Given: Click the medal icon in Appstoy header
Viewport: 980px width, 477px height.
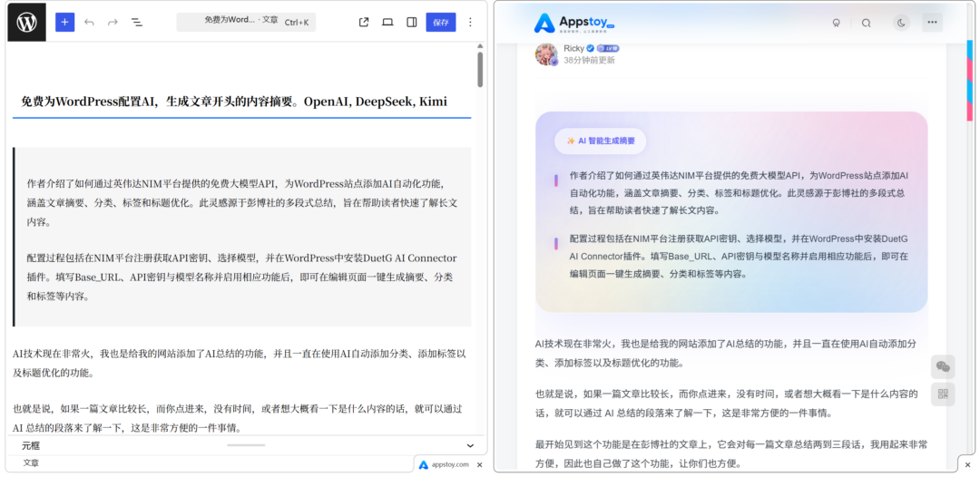Looking at the screenshot, I should 836,23.
